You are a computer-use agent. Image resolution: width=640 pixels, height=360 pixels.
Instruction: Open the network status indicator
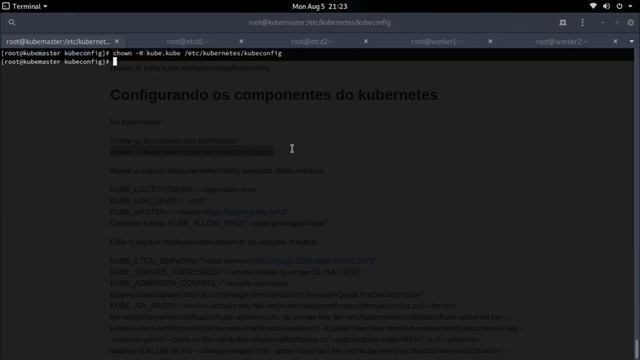(x=593, y=6)
